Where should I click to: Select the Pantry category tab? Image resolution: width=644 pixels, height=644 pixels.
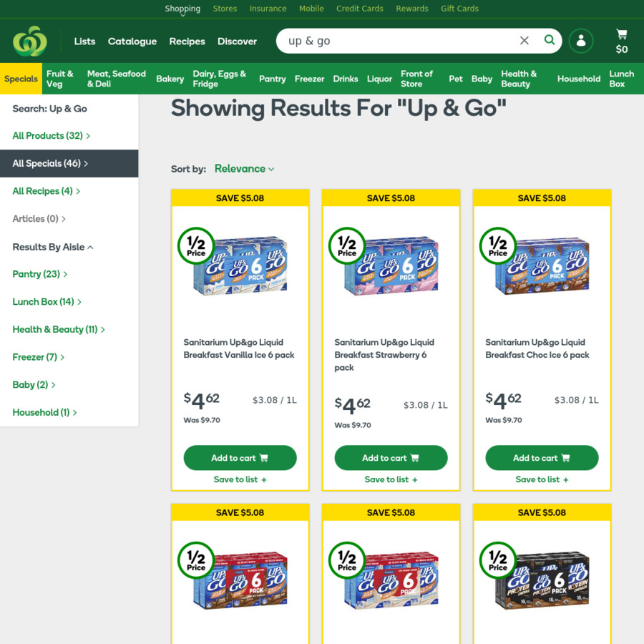coord(273,79)
